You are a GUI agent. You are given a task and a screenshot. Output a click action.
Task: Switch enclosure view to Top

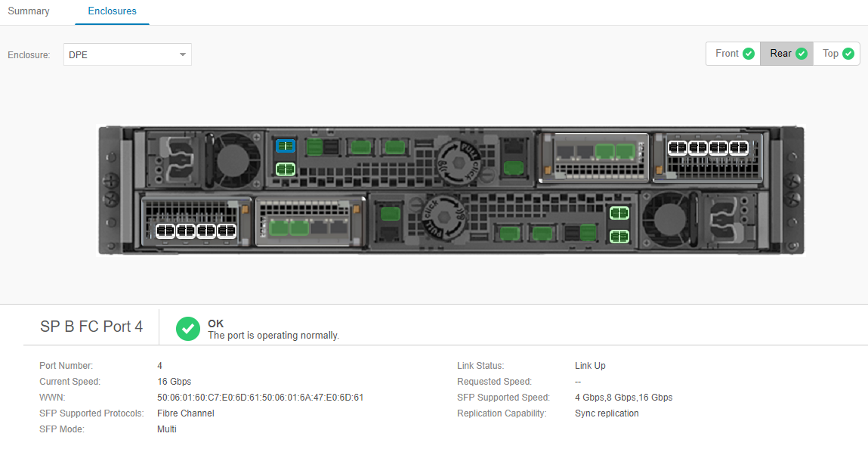tap(836, 54)
